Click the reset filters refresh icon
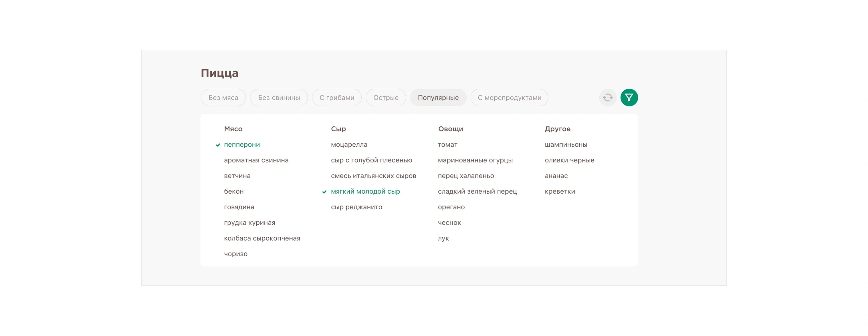 [x=608, y=98]
